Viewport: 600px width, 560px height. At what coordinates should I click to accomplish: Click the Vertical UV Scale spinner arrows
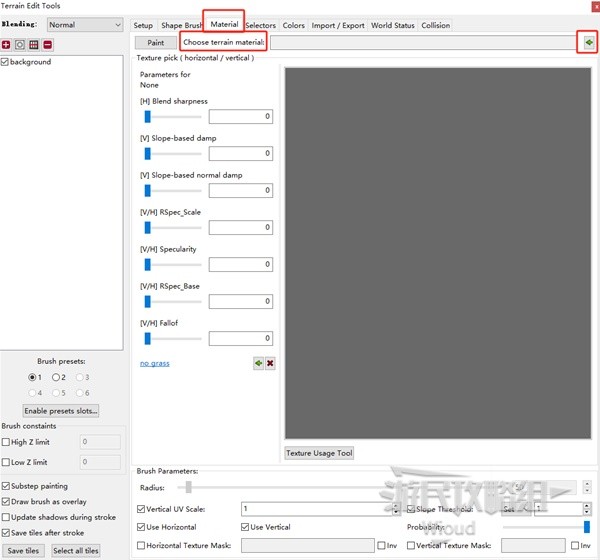pos(396,509)
